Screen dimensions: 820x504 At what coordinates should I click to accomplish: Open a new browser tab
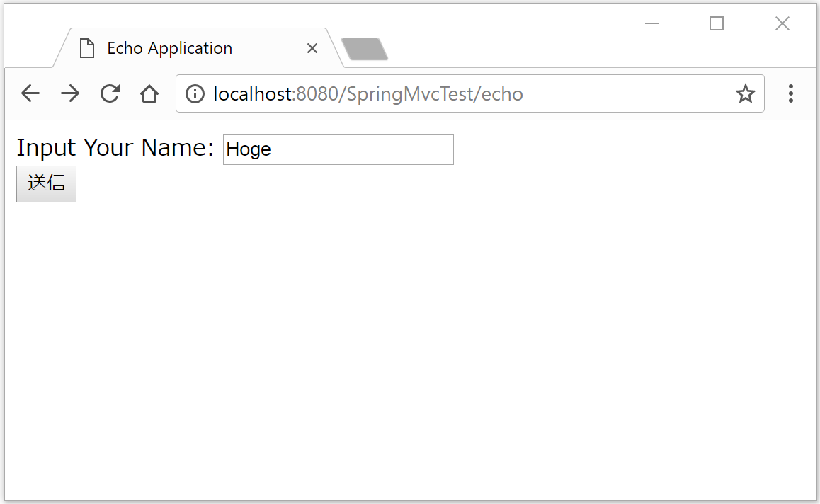(364, 49)
